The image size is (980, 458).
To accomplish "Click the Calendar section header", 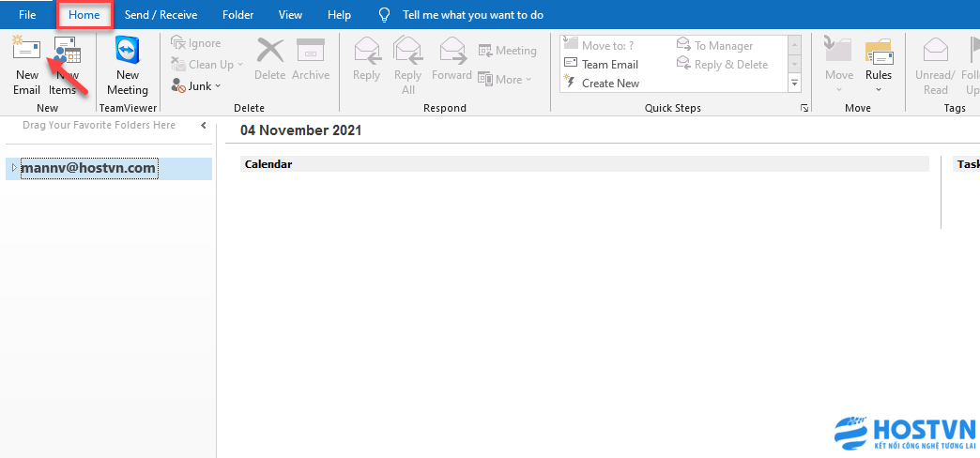I will click(x=585, y=163).
